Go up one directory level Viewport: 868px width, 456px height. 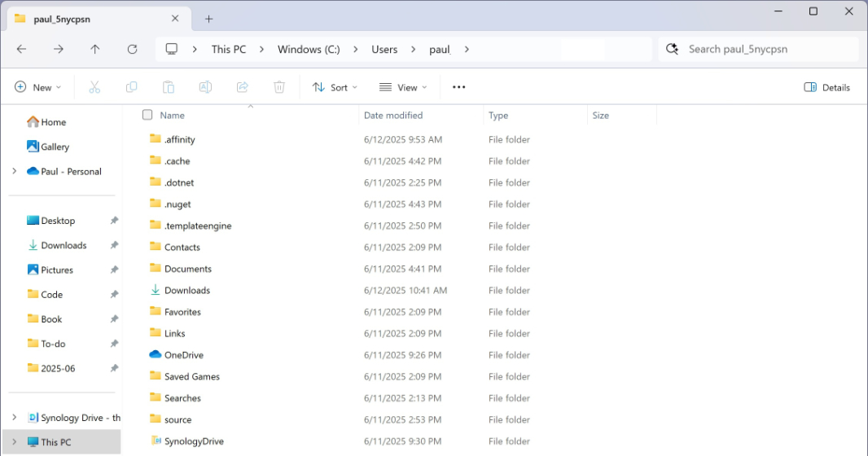pyautogui.click(x=95, y=49)
